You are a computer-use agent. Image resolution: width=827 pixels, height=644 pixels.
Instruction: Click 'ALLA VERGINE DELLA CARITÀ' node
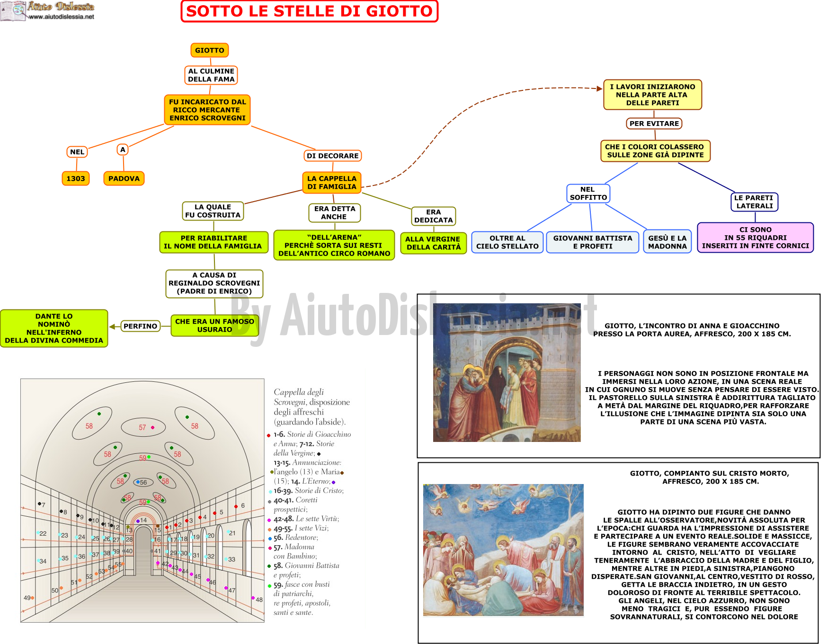pyautogui.click(x=433, y=243)
